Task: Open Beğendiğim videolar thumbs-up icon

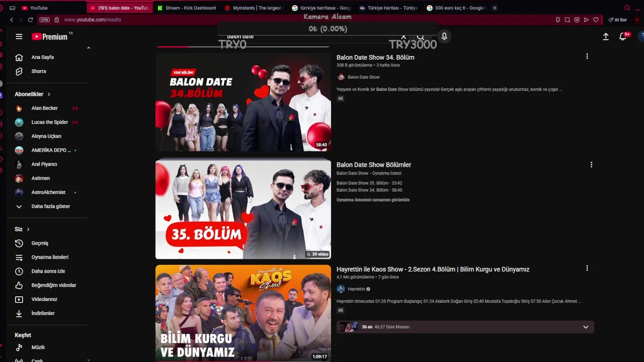Action: point(19,286)
